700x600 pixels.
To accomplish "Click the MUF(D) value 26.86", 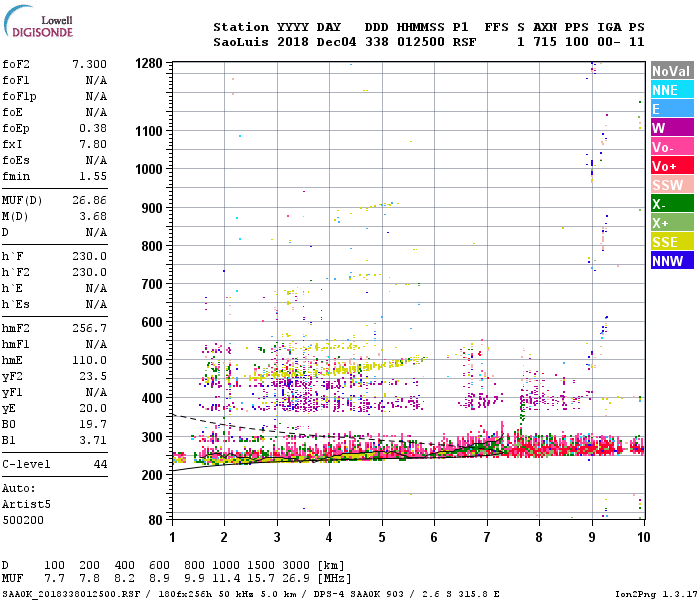I will [90, 200].
